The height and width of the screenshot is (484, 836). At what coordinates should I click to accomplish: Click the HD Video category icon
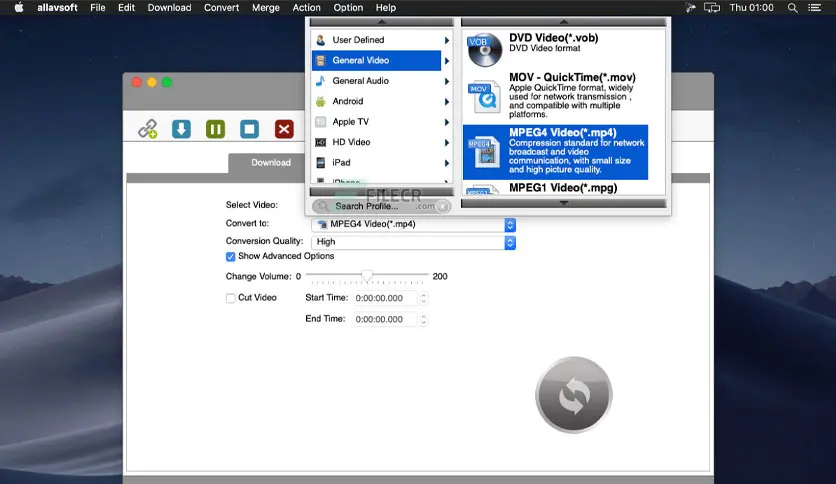[320, 142]
